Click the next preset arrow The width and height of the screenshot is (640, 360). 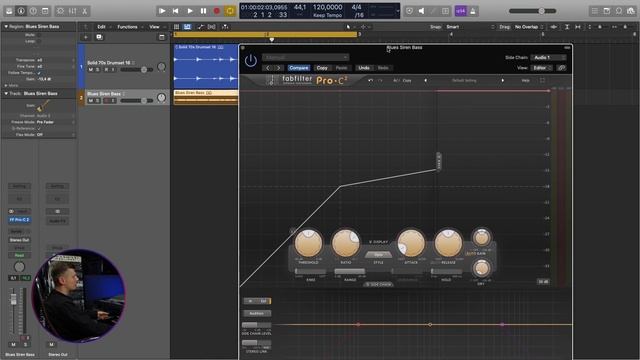pyautogui.click(x=278, y=68)
